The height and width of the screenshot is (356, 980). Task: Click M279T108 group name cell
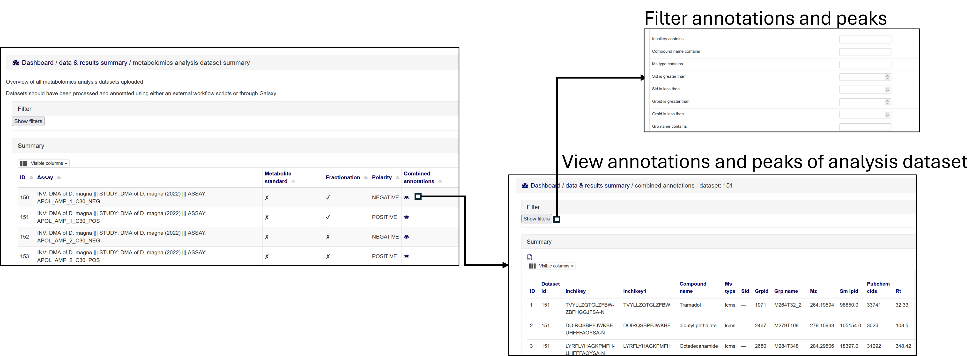tap(786, 326)
